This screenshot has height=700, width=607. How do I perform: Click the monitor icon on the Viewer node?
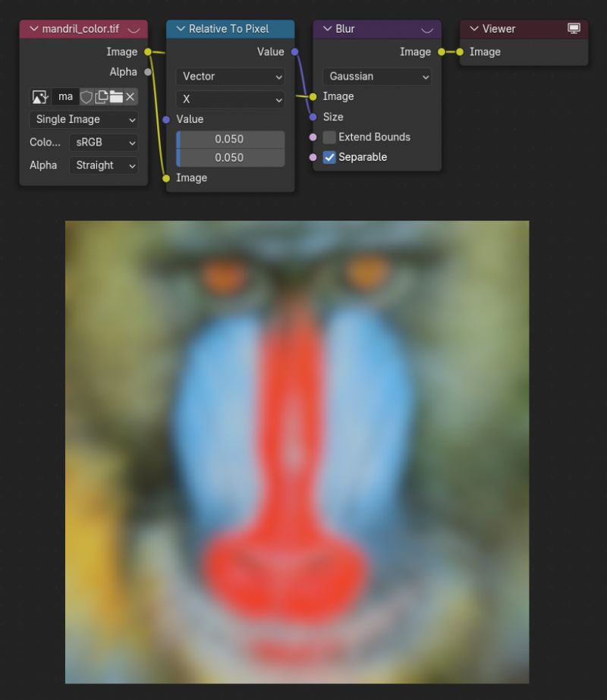574,28
